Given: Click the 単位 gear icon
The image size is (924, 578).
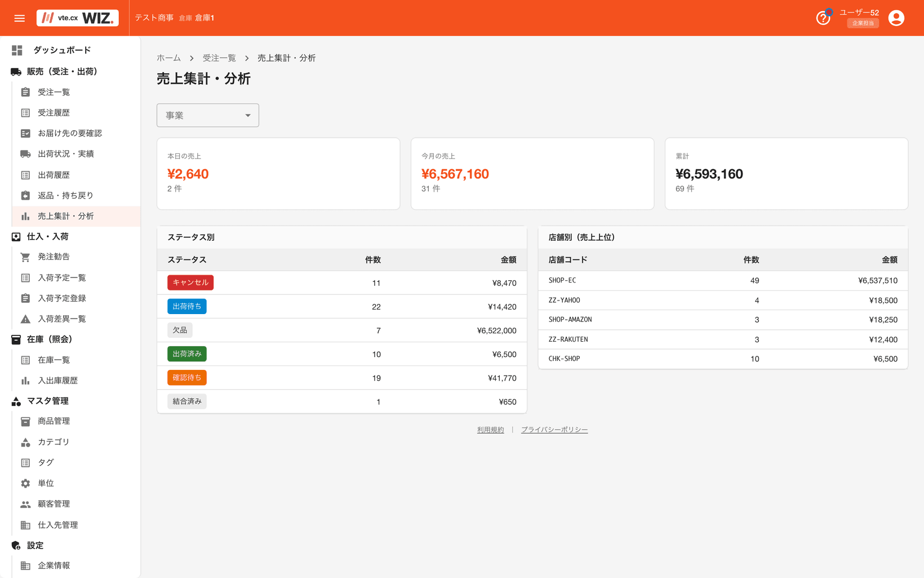Looking at the screenshot, I should (x=25, y=483).
